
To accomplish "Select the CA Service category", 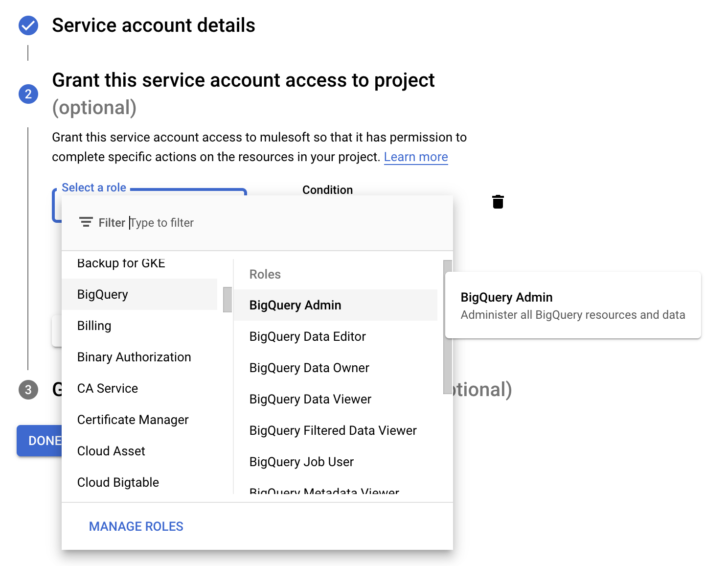I will pos(108,388).
